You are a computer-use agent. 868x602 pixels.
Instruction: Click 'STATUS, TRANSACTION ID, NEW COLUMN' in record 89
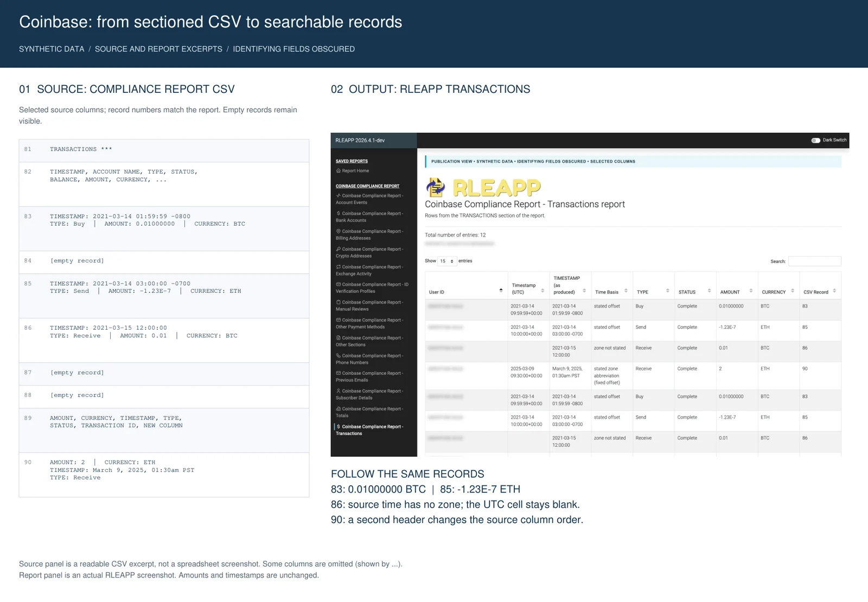tap(116, 426)
